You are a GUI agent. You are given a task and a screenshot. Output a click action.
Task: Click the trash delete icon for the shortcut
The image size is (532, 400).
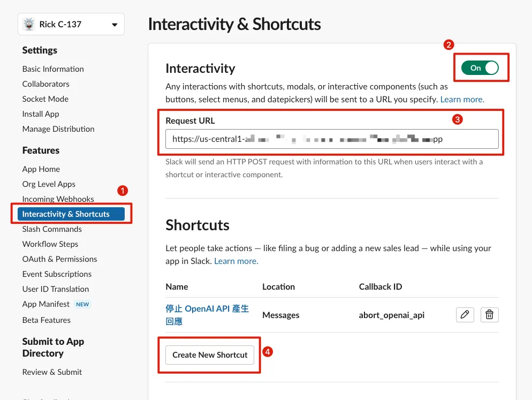coord(489,315)
